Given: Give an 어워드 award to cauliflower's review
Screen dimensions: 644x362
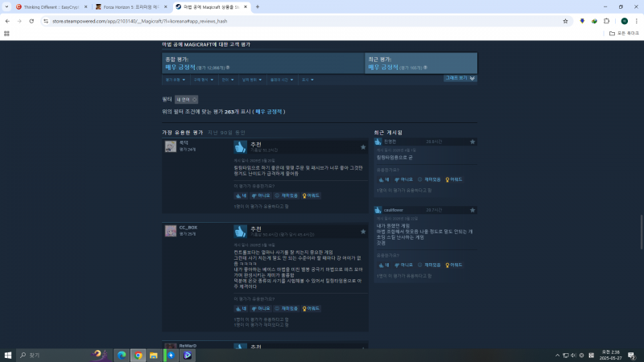Looking at the screenshot, I should point(454,265).
